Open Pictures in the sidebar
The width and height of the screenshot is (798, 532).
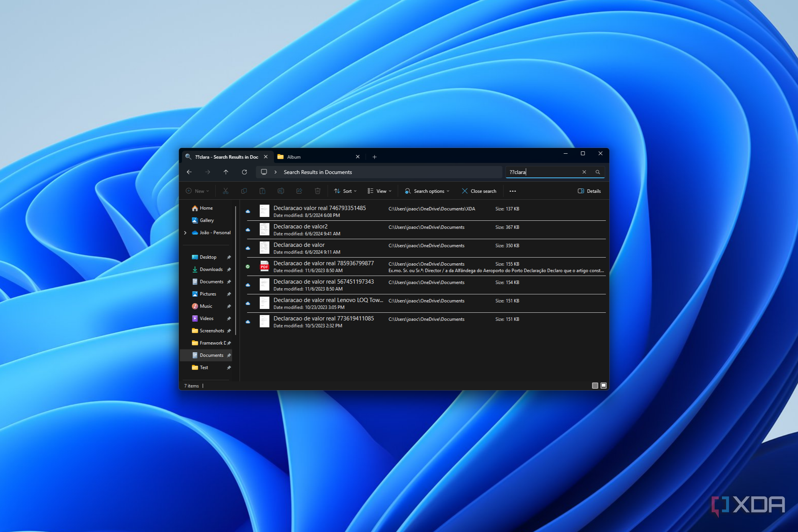click(207, 294)
